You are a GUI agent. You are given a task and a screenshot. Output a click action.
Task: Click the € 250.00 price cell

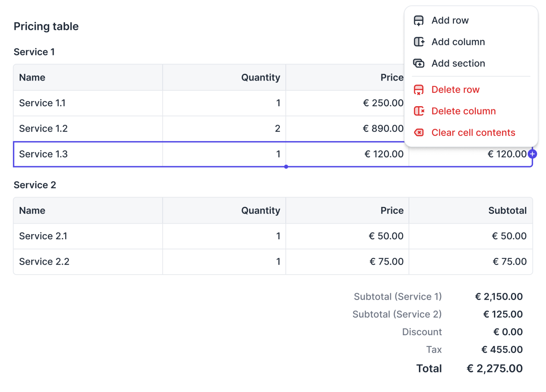(347, 103)
